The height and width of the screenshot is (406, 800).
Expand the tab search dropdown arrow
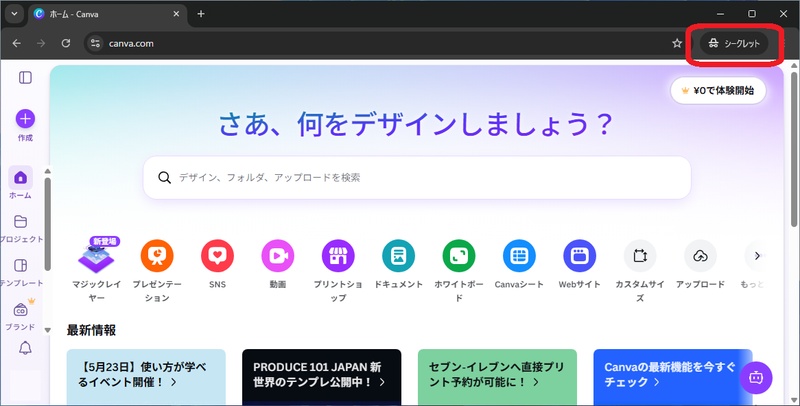[x=14, y=14]
